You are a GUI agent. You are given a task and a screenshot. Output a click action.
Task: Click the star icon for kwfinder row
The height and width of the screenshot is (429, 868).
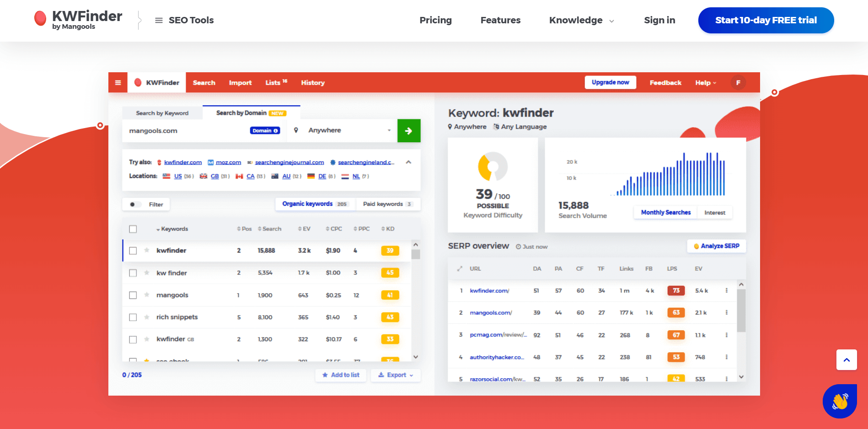click(x=147, y=250)
